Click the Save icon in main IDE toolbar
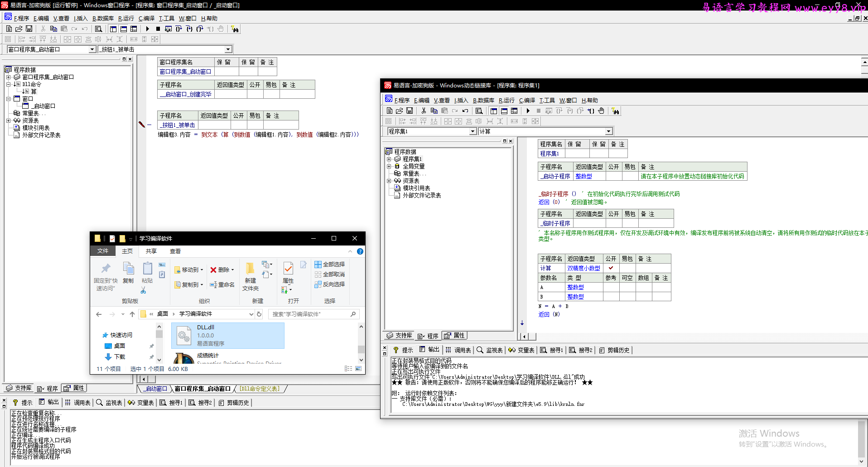Screen dimensions: 868x467 click(29, 29)
